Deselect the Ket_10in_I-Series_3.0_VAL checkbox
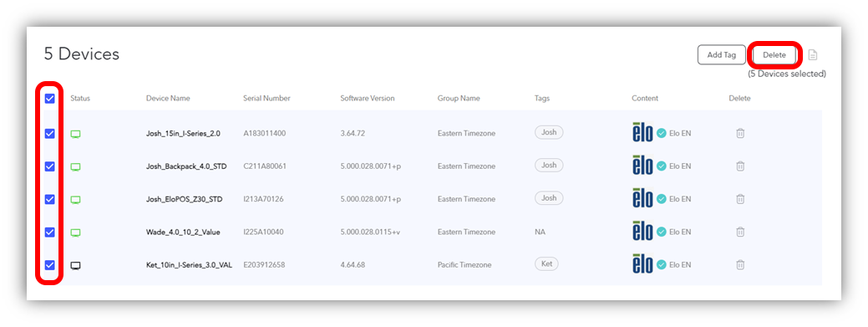 click(50, 265)
